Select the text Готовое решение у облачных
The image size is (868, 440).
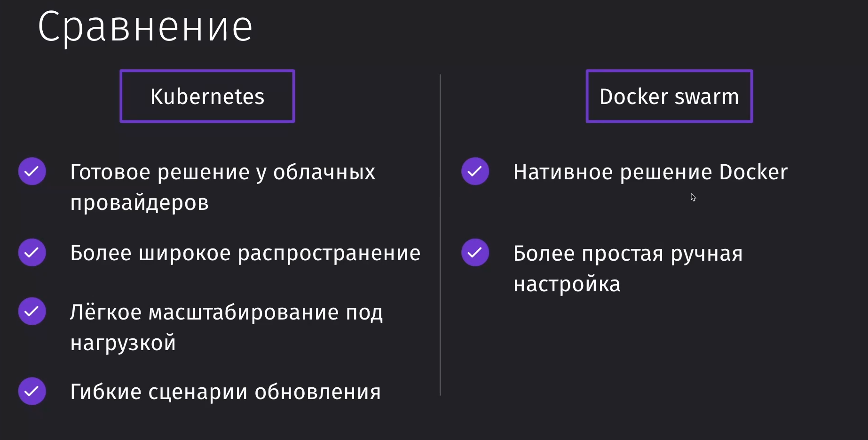tap(223, 172)
